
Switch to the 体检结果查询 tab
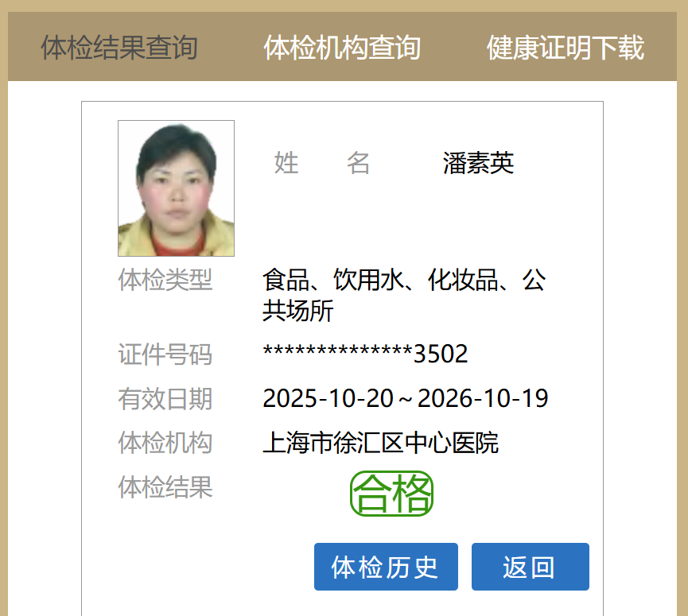point(119,48)
